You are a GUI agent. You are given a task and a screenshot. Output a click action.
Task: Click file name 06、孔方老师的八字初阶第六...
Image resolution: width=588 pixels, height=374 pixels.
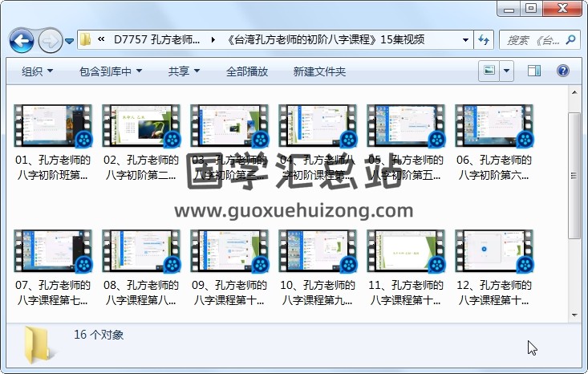[x=494, y=167]
